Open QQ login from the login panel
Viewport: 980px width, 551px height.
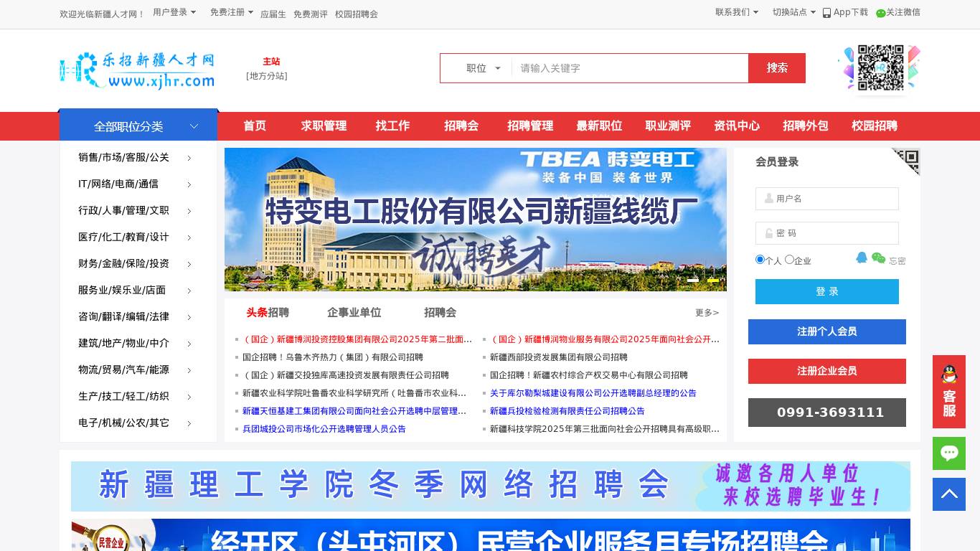tap(861, 258)
